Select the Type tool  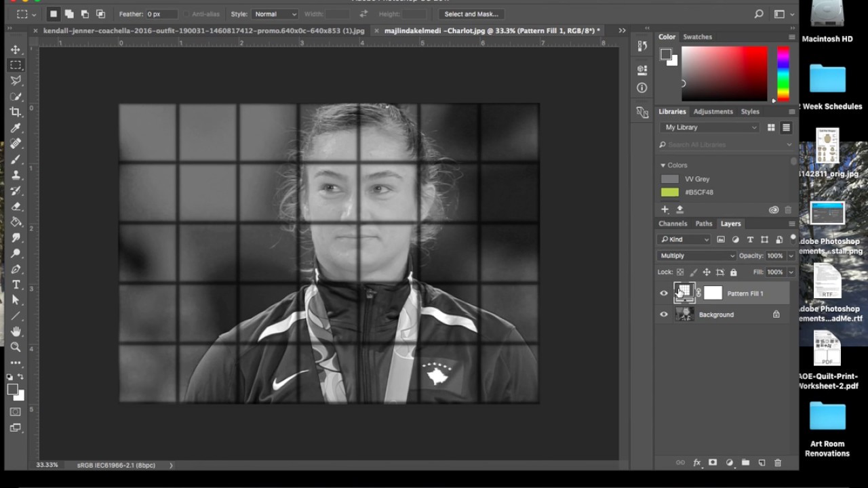click(16, 285)
